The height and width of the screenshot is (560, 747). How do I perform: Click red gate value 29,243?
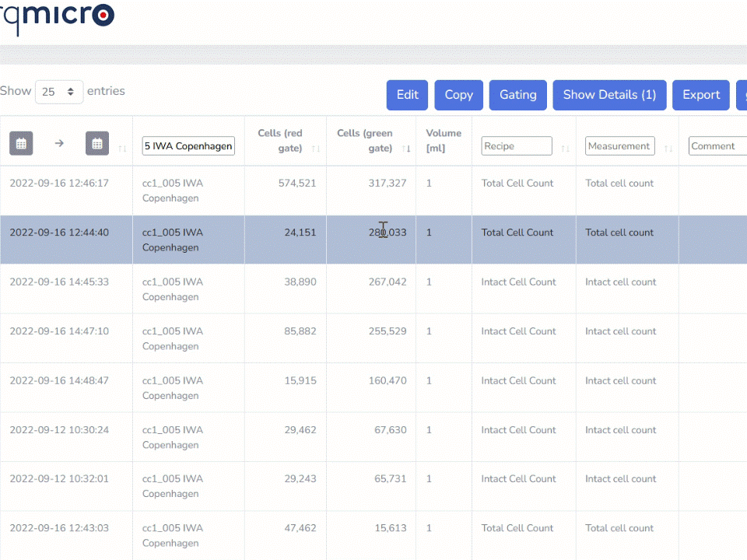click(300, 479)
